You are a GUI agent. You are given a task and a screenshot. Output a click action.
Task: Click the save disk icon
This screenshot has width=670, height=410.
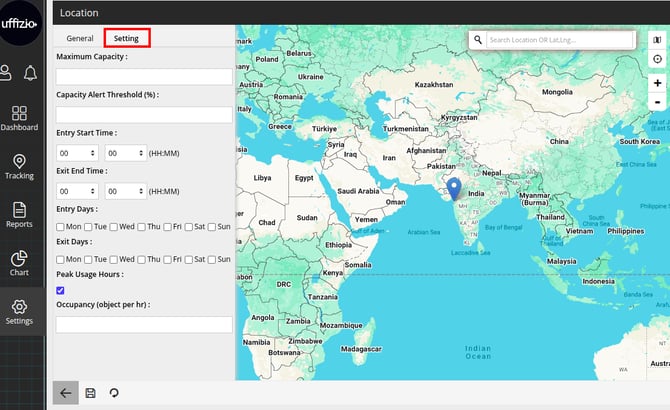click(x=90, y=393)
